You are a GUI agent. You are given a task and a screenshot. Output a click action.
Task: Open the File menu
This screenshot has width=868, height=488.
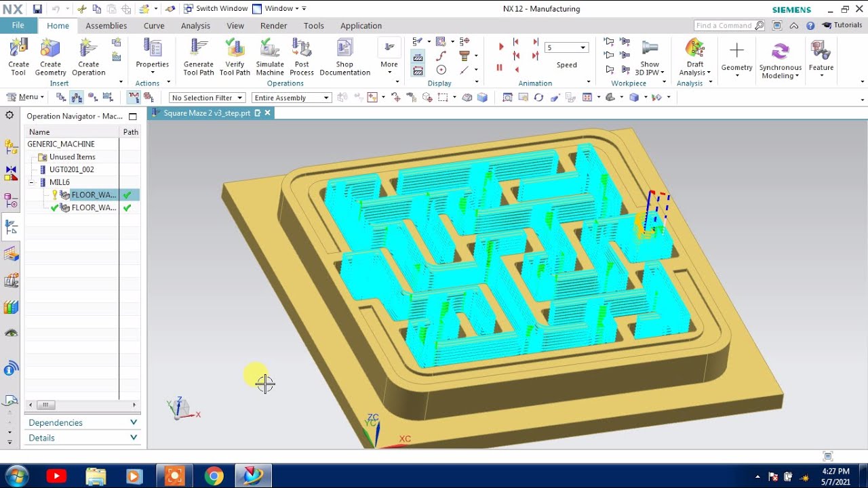coord(18,25)
